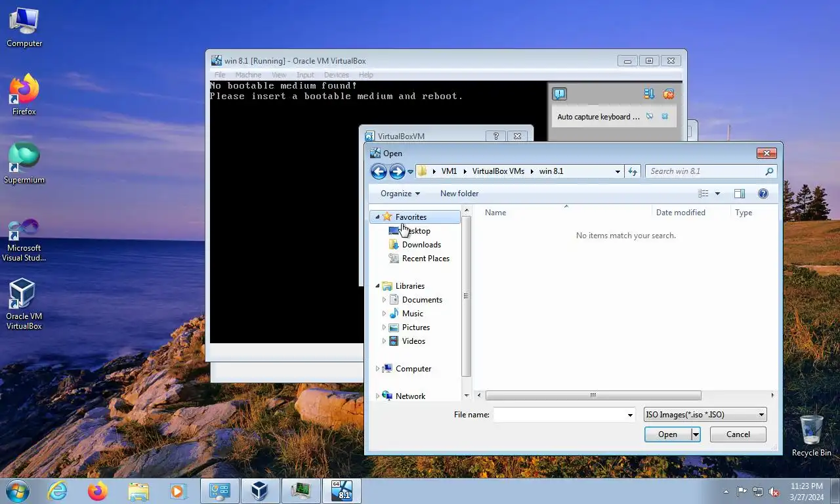Create a New folder

click(x=459, y=194)
